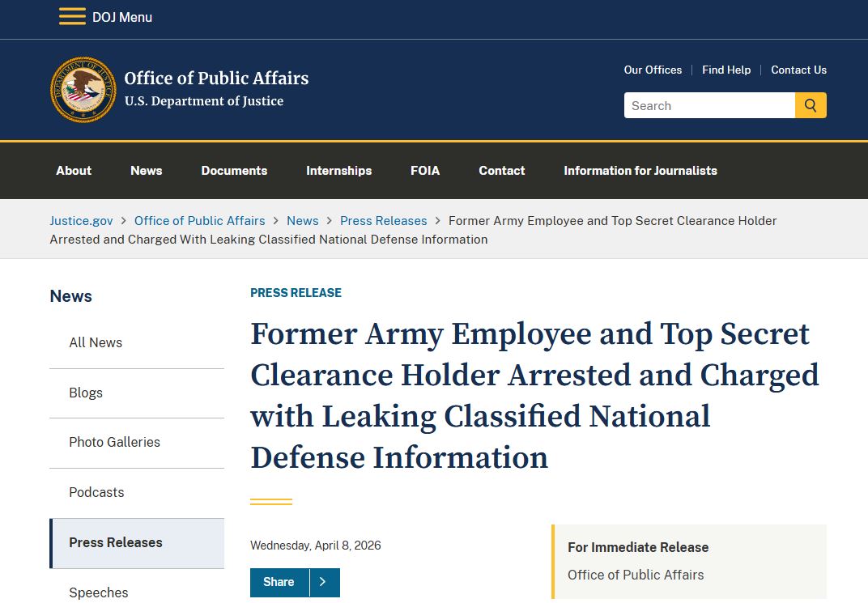The image size is (868, 603).
Task: Open FOIA in the navigation bar
Action: click(425, 171)
